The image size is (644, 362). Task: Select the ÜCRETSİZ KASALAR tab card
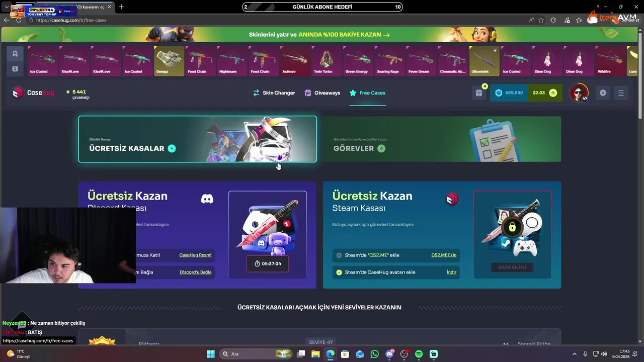[197, 139]
